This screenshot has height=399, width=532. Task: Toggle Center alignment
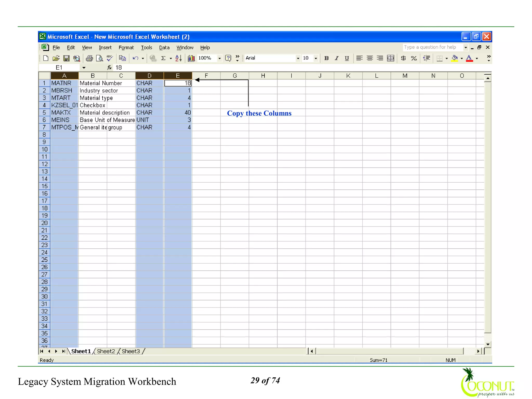click(x=370, y=58)
